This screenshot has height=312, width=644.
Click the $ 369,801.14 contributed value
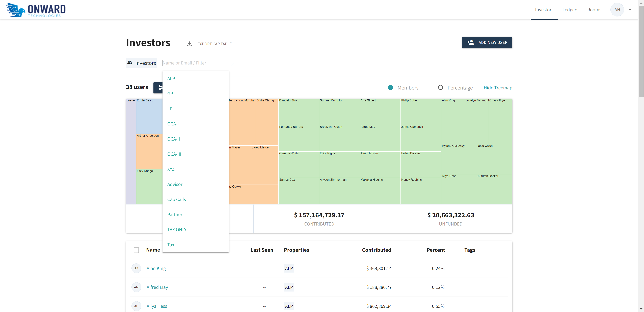379,269
